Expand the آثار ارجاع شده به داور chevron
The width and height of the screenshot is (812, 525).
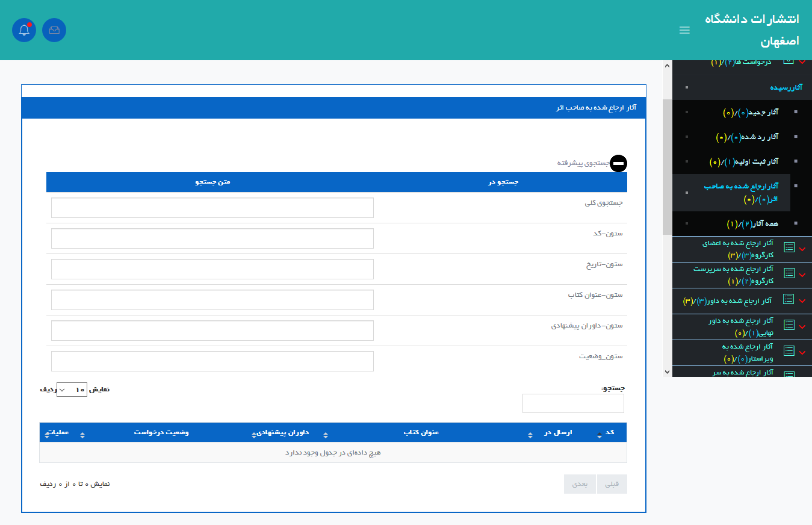click(x=802, y=300)
